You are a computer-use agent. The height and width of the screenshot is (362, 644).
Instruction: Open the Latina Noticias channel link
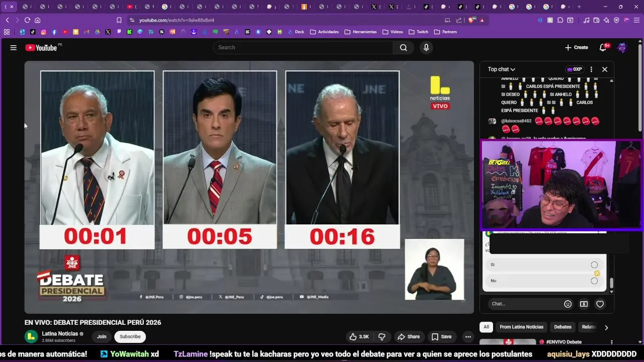(60, 334)
